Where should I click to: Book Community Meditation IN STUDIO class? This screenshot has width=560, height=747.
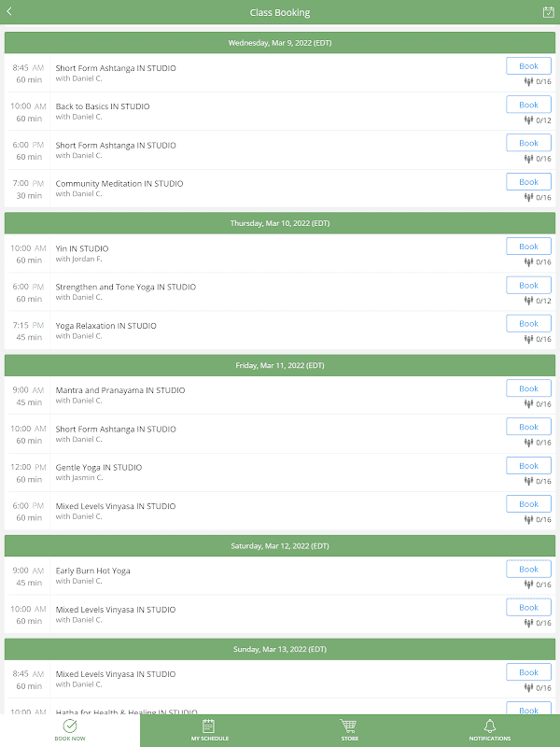(x=528, y=182)
